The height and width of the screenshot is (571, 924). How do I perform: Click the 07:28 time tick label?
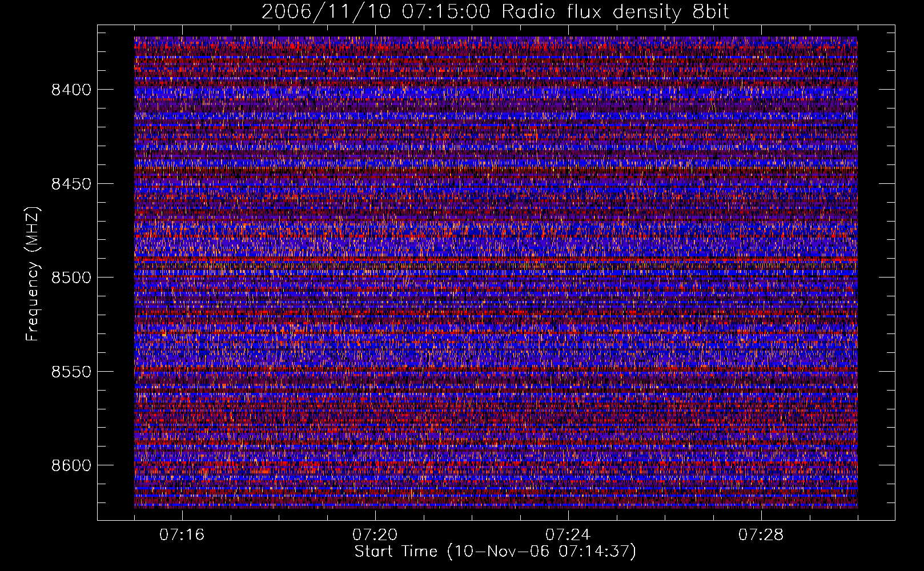(x=761, y=534)
